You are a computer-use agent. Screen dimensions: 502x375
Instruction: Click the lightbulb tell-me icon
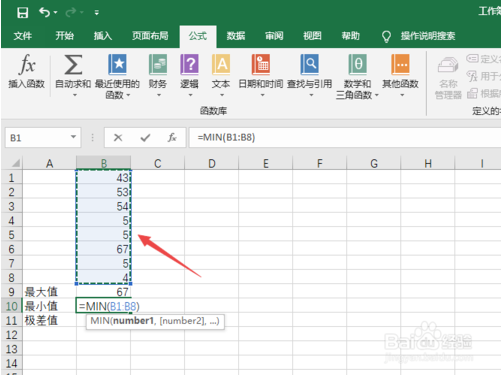pyautogui.click(x=386, y=36)
